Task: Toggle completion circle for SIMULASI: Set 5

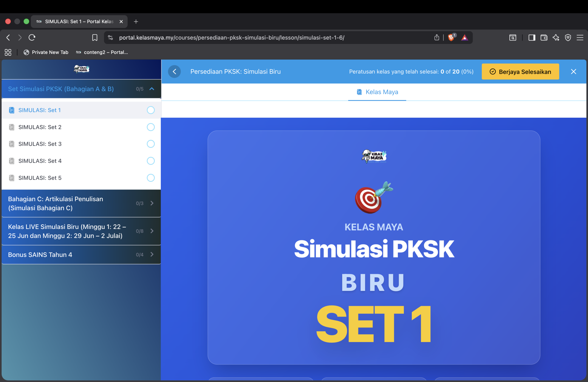Action: [x=151, y=178]
